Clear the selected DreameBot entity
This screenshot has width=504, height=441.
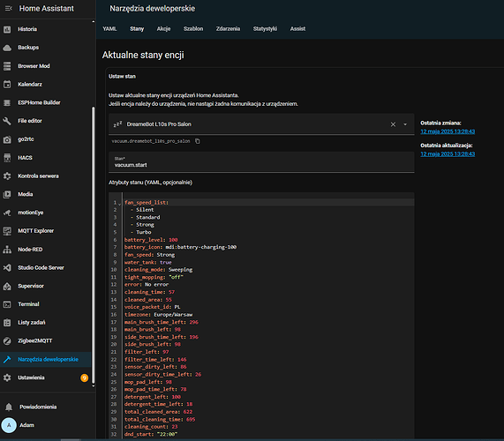click(393, 124)
